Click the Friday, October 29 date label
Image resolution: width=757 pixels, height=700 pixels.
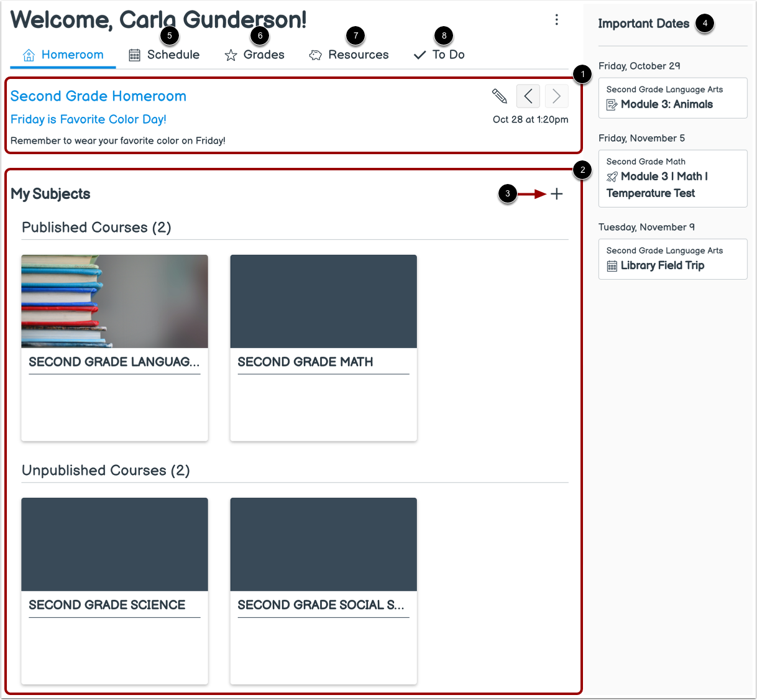639,66
